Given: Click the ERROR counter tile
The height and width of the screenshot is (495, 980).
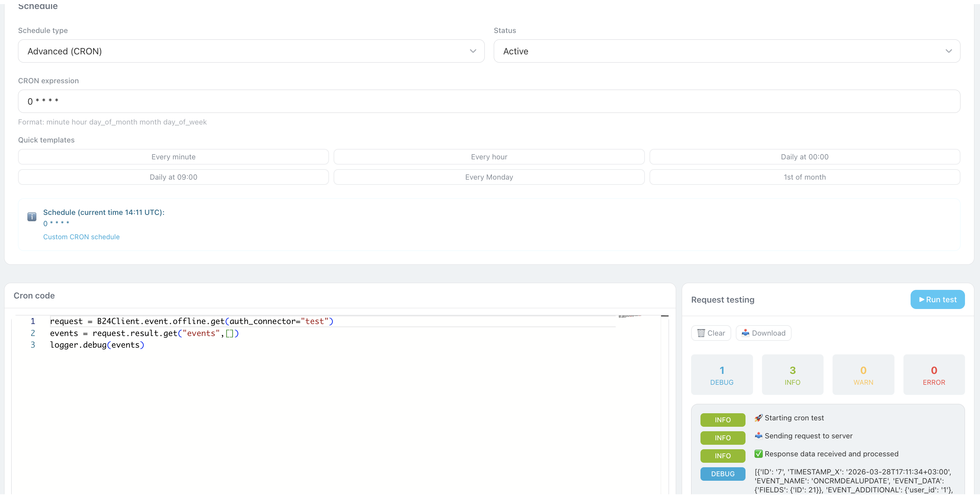Looking at the screenshot, I should pos(933,375).
